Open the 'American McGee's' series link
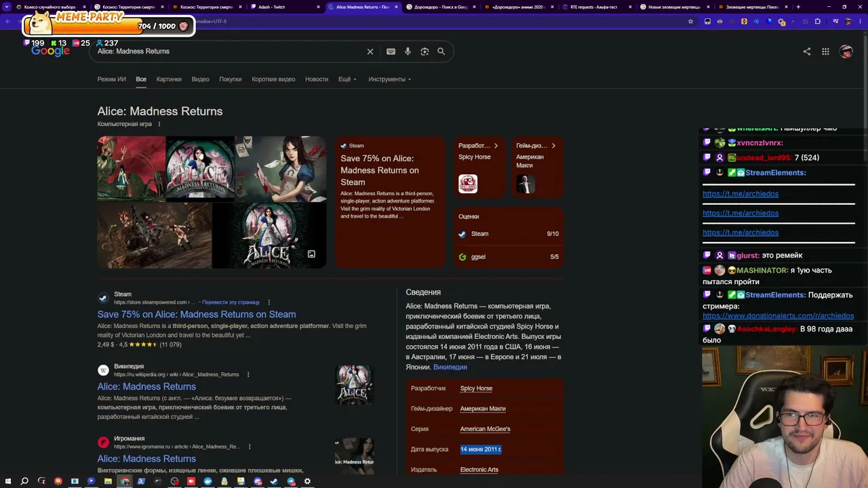This screenshot has width=868, height=488. click(x=485, y=429)
